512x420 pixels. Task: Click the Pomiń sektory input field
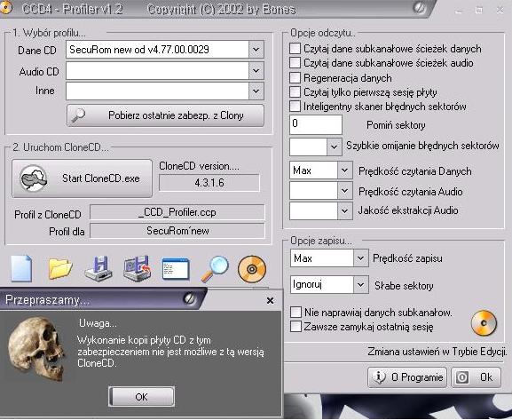[316, 124]
